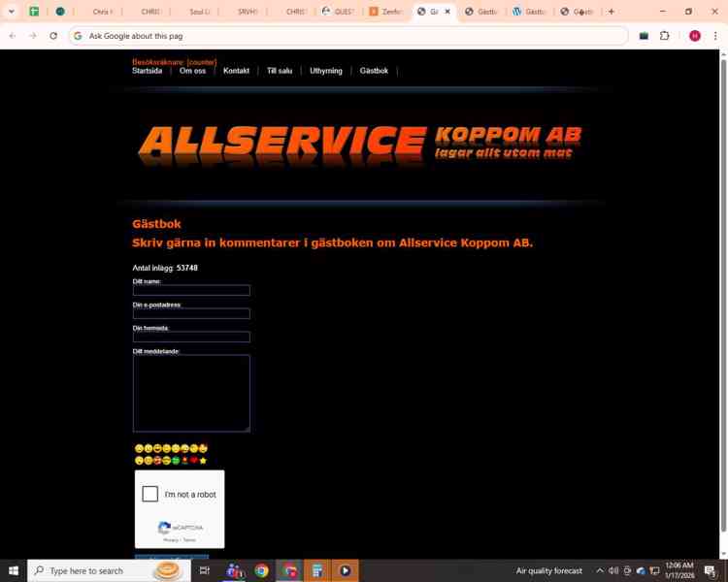Open a new browser tab
This screenshot has width=728, height=582.
(612, 12)
